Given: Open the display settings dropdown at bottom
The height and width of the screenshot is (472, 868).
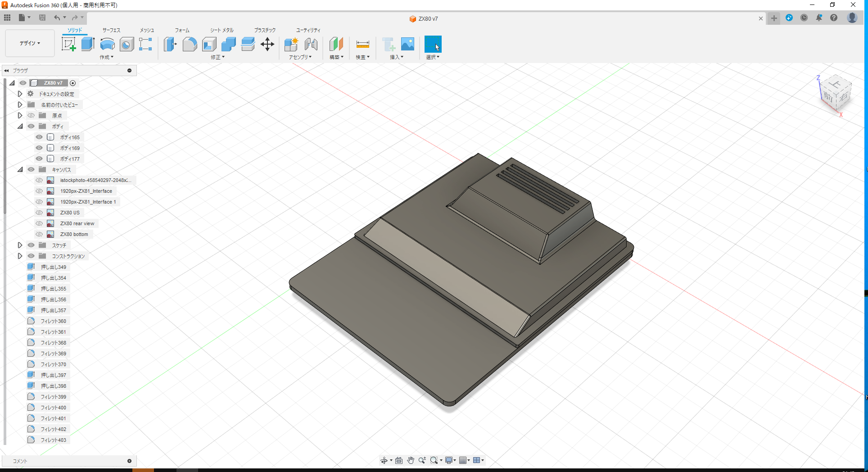Looking at the screenshot, I should (x=450, y=460).
